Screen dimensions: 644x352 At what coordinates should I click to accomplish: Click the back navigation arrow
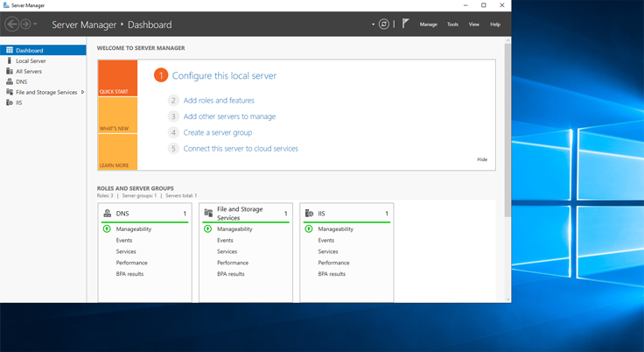point(12,25)
